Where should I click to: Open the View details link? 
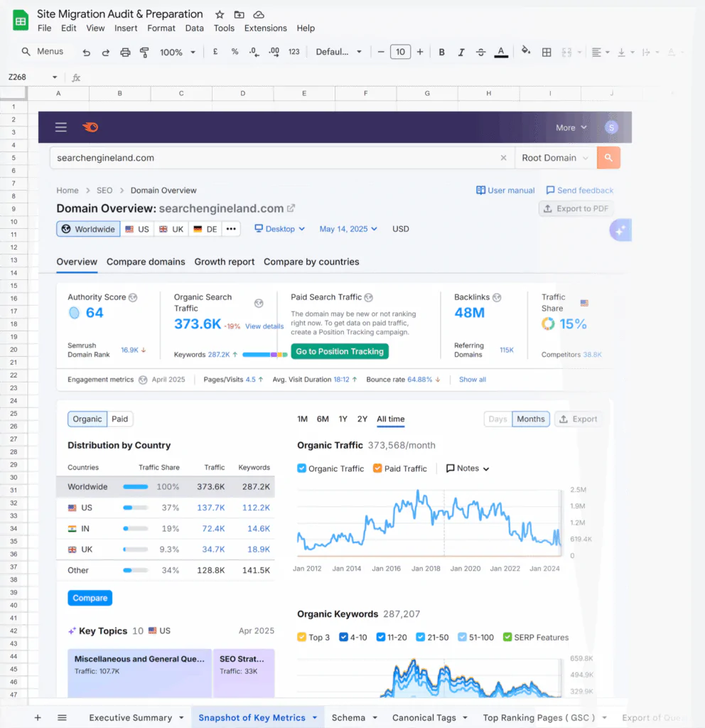click(x=264, y=326)
